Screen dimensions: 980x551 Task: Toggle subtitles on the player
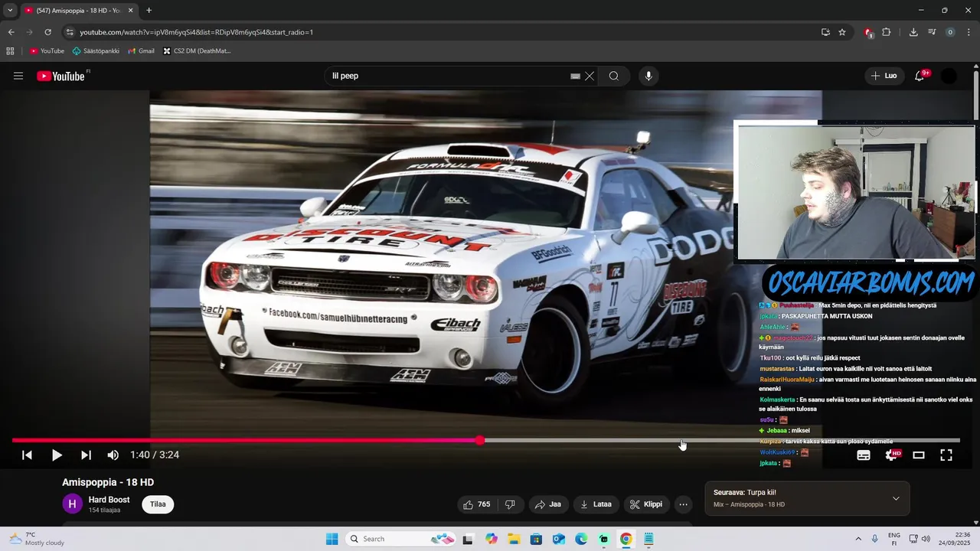[864, 455]
